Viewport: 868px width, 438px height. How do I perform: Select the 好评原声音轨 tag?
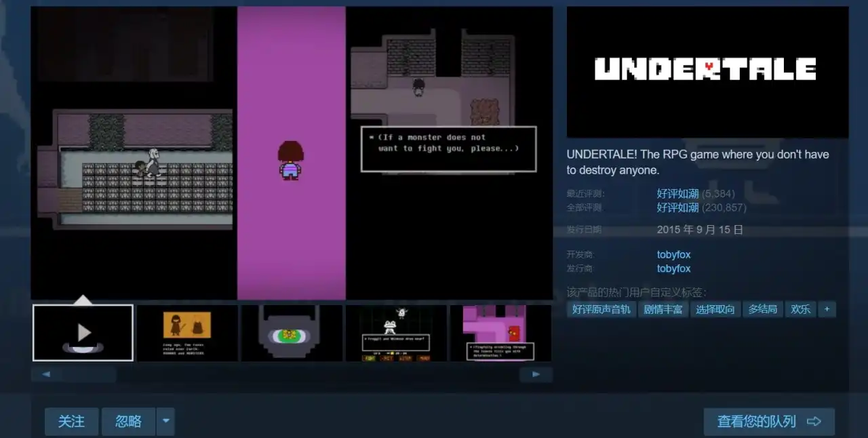coord(601,309)
